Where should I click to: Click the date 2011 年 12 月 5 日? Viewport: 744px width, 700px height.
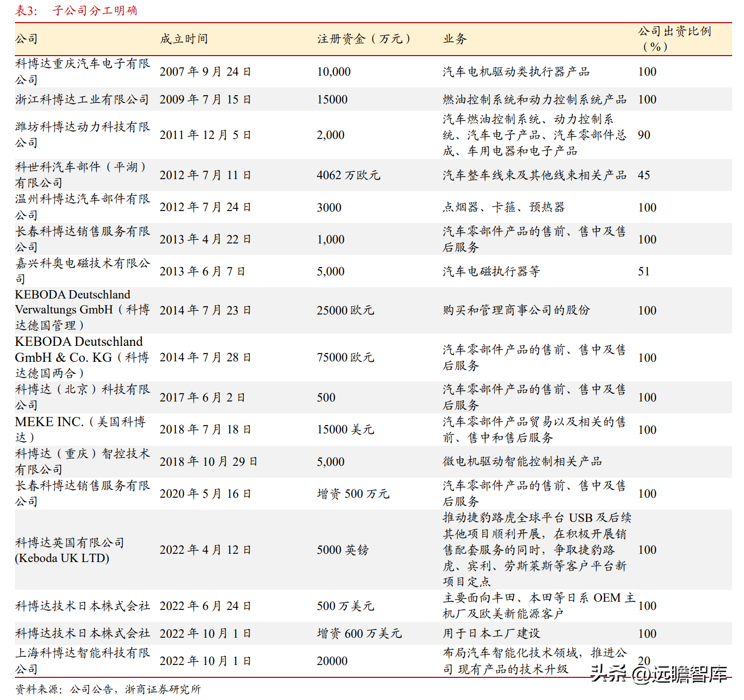click(x=205, y=135)
